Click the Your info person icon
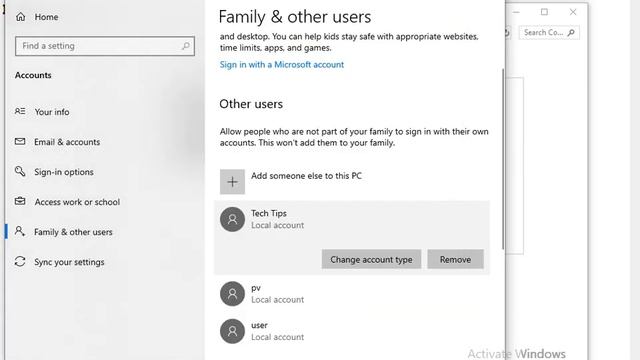This screenshot has height=360, width=640. (20, 111)
